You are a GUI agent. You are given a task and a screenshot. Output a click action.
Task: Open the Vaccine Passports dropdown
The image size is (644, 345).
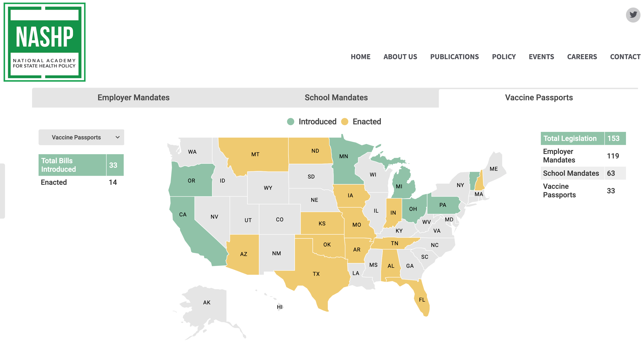[x=81, y=137]
